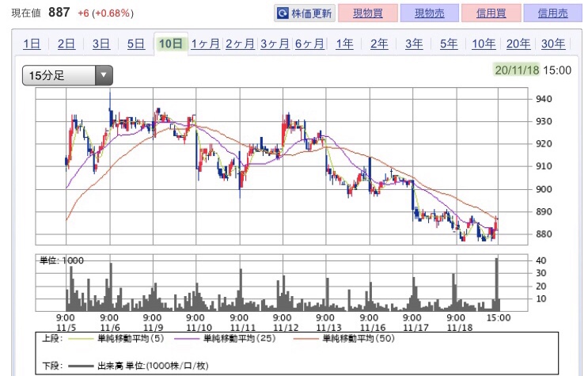This screenshot has width=588, height=376.
Task: Click the 11/5 date axis label
Action: (x=66, y=328)
